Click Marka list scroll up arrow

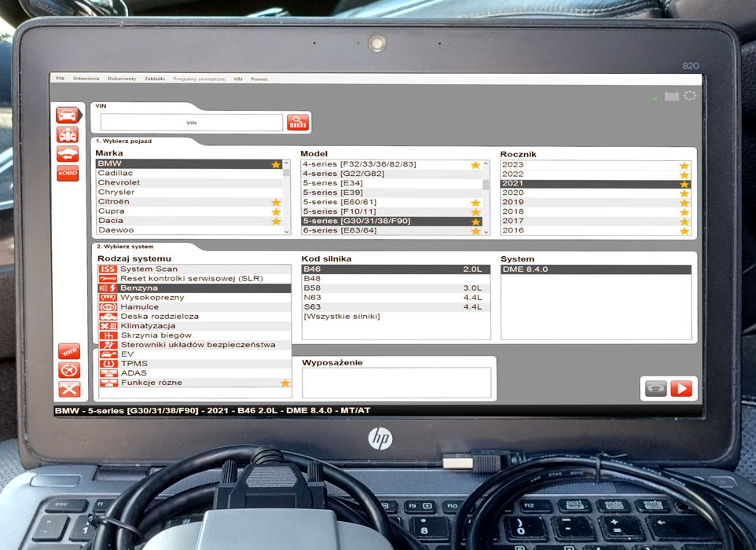pos(286,163)
